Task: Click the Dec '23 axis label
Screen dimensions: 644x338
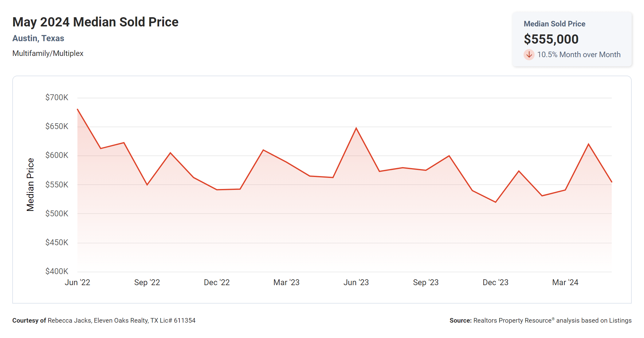Action: coord(495,282)
